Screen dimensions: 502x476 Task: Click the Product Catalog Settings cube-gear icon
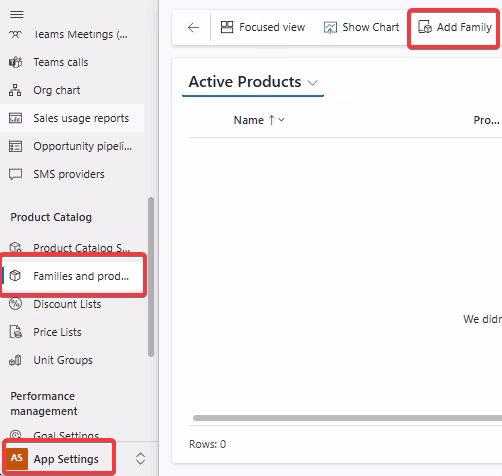(x=15, y=247)
